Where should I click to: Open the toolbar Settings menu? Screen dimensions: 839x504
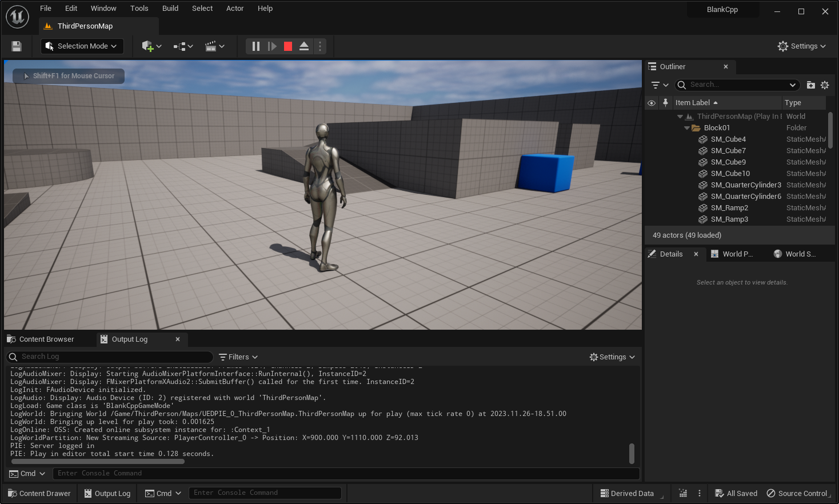pos(802,46)
